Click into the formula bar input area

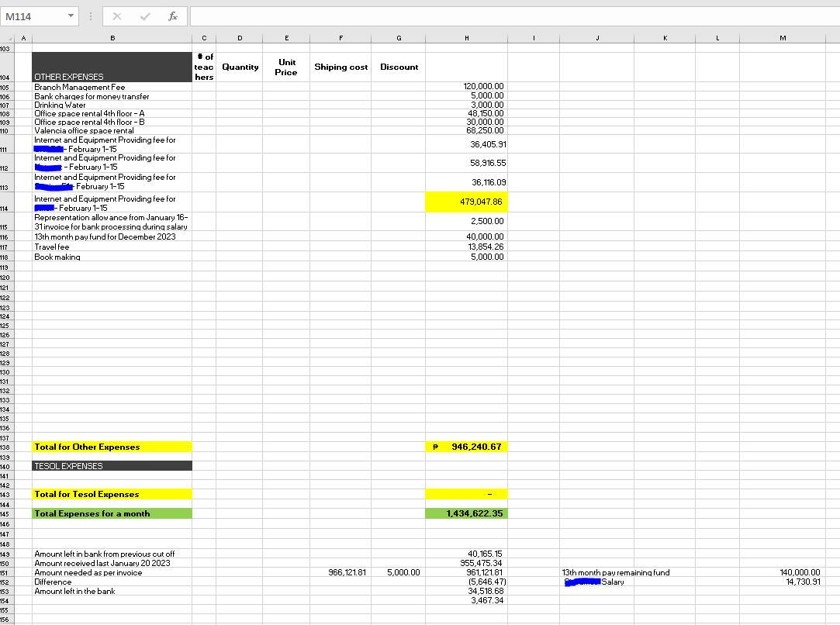[x=514, y=16]
